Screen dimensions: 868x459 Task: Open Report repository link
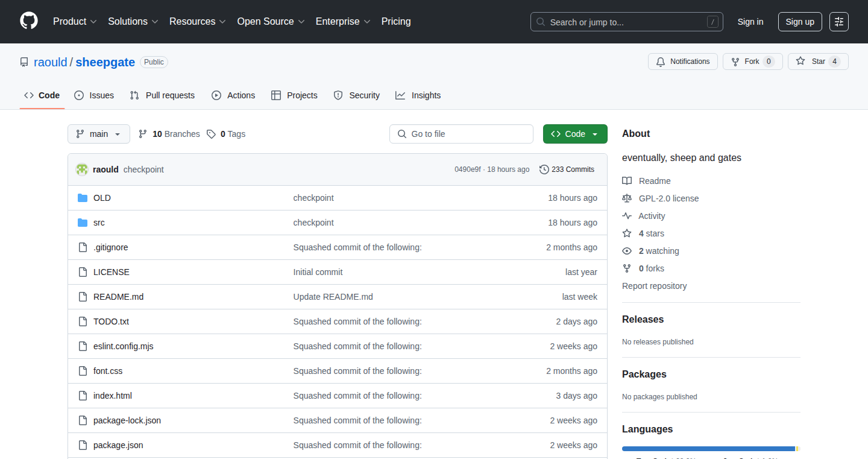(x=655, y=286)
